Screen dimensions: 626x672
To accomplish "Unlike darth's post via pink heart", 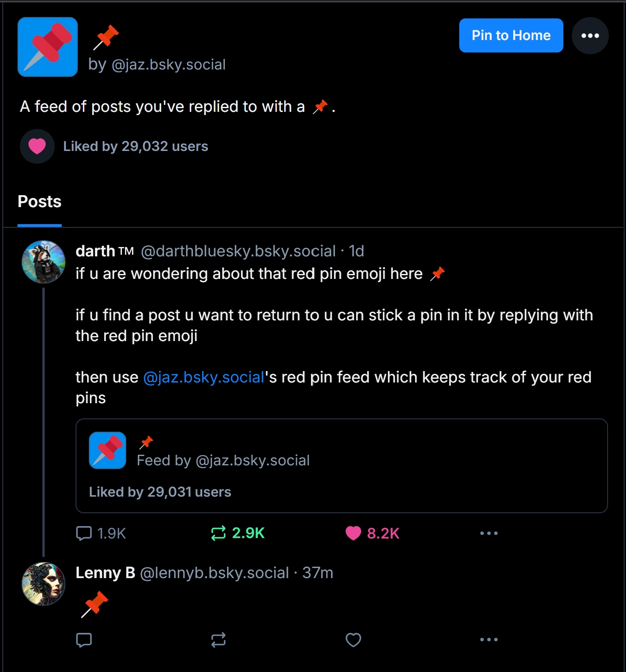I will click(353, 533).
